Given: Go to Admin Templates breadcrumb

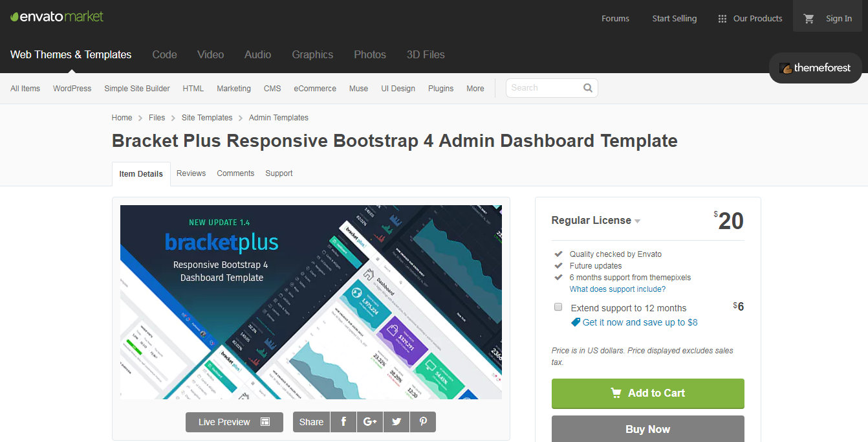Looking at the screenshot, I should click(x=279, y=118).
